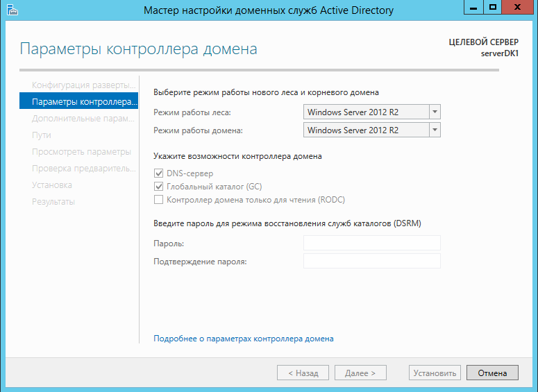This screenshot has height=392, width=538.
Task: Click the Укажите возможности контроллера домена text
Action: coord(237,156)
